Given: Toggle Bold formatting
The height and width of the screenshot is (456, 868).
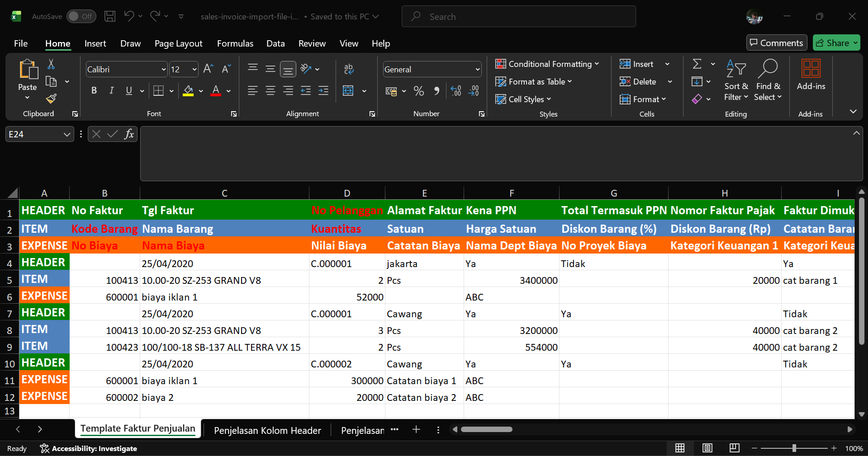Looking at the screenshot, I should point(94,90).
